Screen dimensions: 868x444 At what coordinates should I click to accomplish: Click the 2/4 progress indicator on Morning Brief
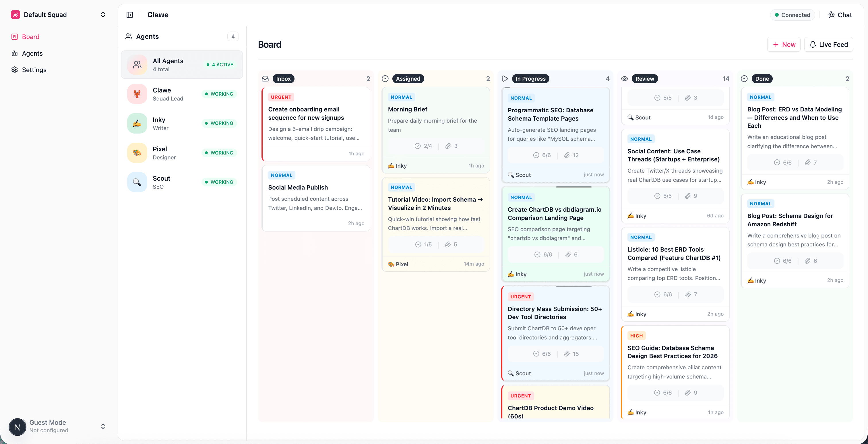(424, 146)
